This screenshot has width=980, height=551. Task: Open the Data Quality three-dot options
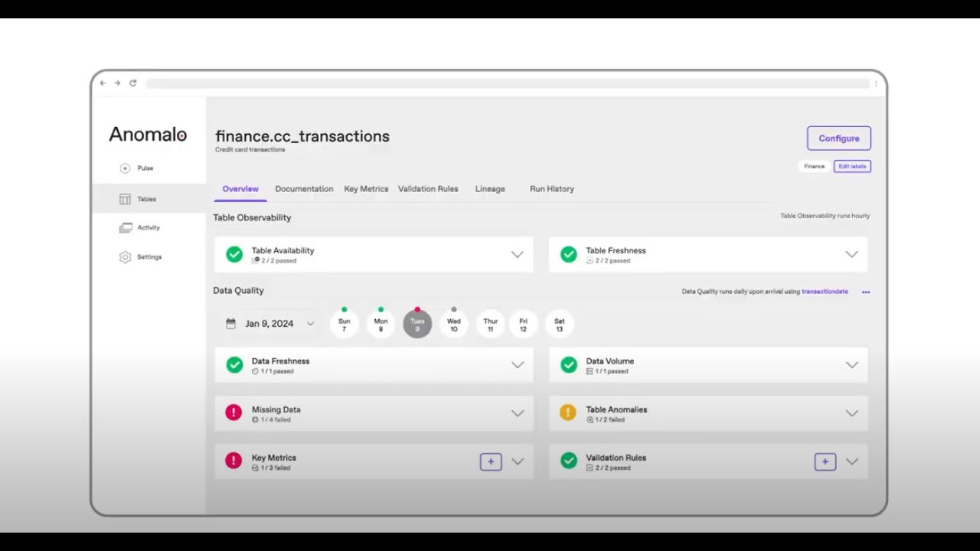[x=866, y=292]
